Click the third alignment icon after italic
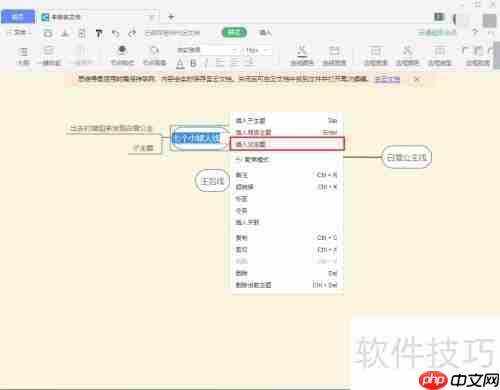 pyautogui.click(x=249, y=62)
